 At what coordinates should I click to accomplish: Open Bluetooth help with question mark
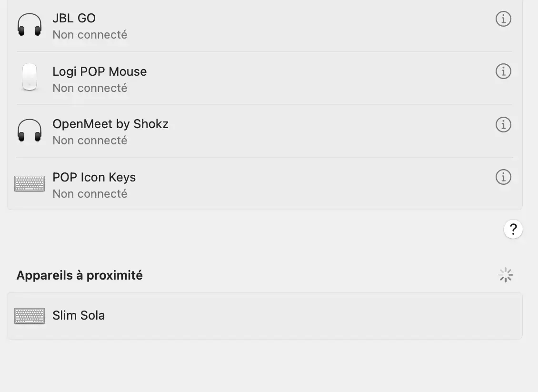513,230
